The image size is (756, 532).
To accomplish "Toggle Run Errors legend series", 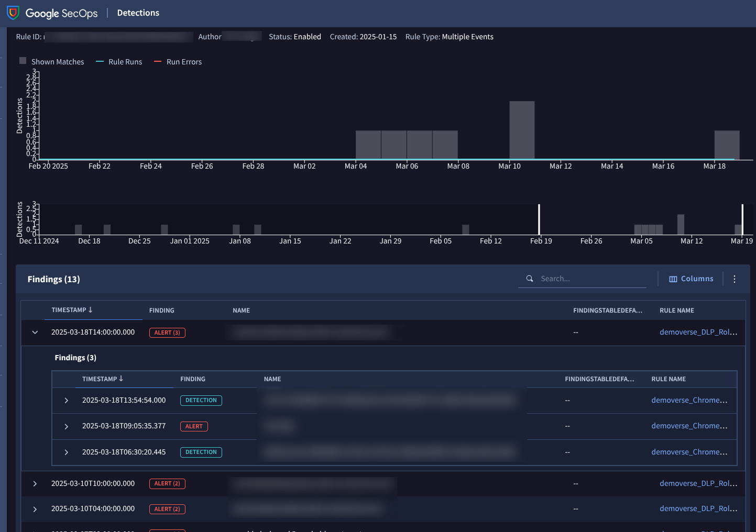I will 178,62.
